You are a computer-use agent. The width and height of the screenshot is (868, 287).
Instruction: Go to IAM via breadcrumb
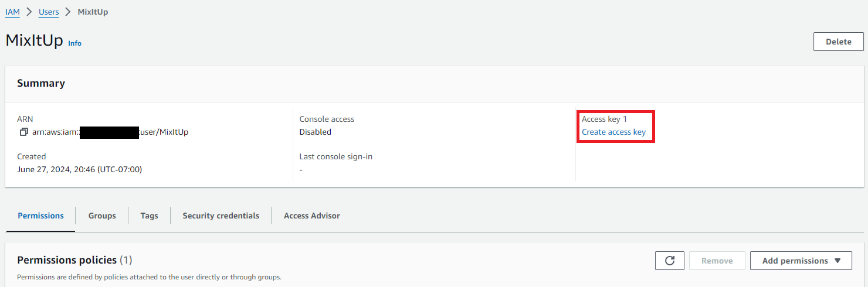pyautogui.click(x=12, y=12)
